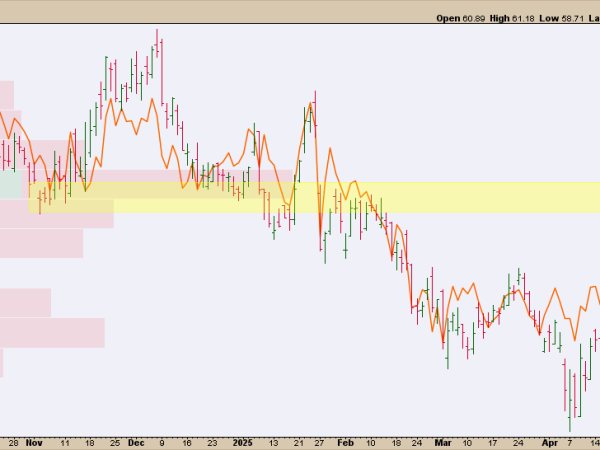Screen dimensions: 600x450
Task: Click the 9 date label in December
Action: click(x=161, y=443)
